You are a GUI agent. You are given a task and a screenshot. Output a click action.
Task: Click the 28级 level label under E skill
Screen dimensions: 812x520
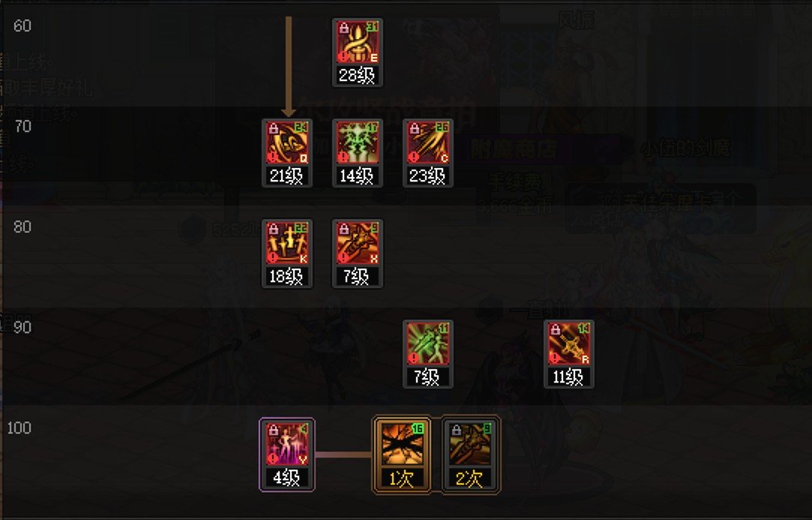coord(357,76)
